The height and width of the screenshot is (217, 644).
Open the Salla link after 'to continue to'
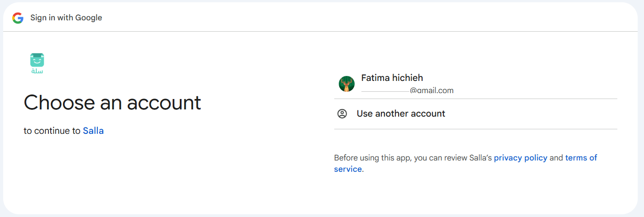tap(93, 131)
